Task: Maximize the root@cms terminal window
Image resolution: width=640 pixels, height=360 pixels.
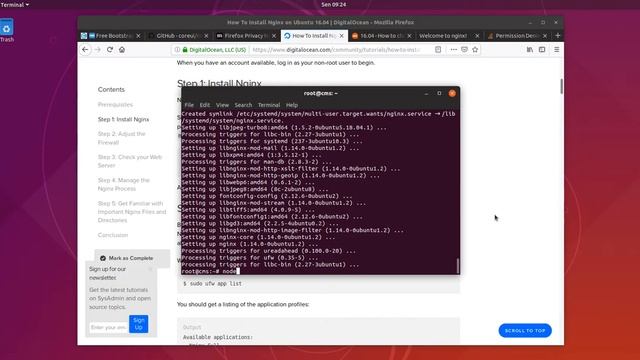Action: (x=439, y=93)
